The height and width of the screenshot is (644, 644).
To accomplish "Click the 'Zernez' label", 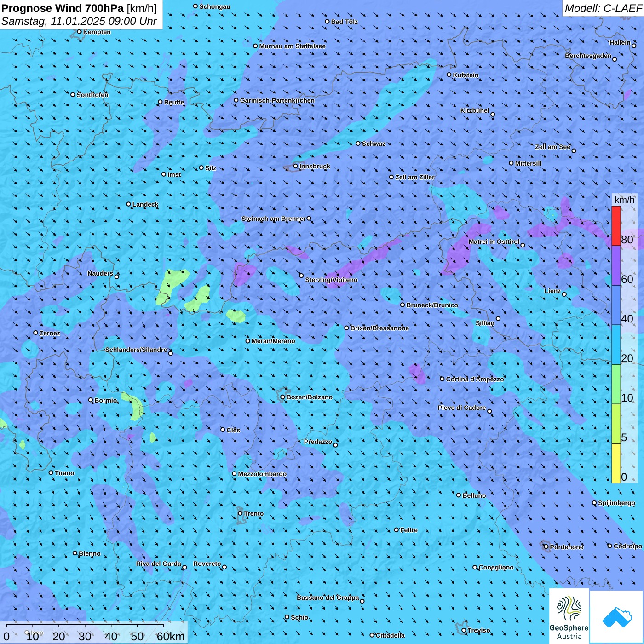I will tap(50, 333).
